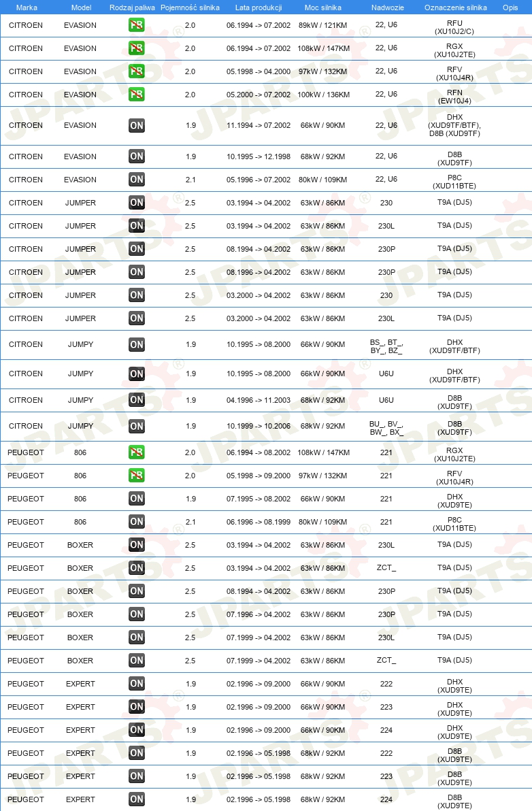Screen dimensions: 532x811
Task: Click the ON icon in the Peugeot 806 2.1 P8C row
Action: tap(137, 522)
